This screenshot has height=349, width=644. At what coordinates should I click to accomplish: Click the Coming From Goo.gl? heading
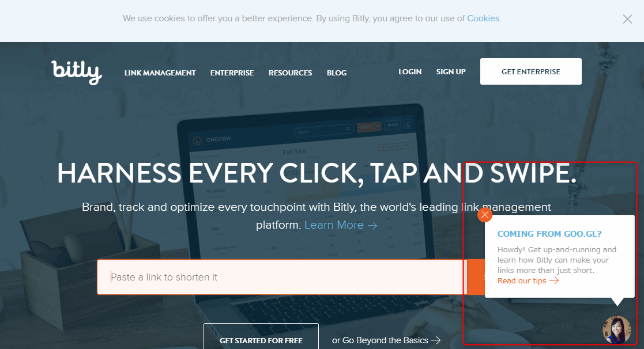pyautogui.click(x=549, y=234)
